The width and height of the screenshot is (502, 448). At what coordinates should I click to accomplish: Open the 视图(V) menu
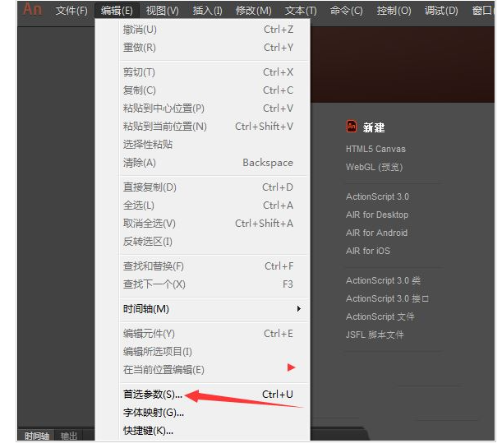[162, 11]
